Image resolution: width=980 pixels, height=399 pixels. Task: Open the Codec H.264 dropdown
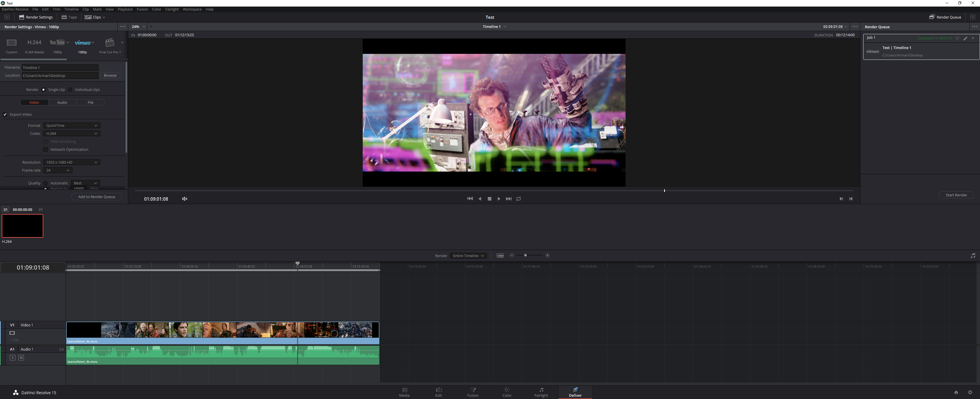pos(72,134)
